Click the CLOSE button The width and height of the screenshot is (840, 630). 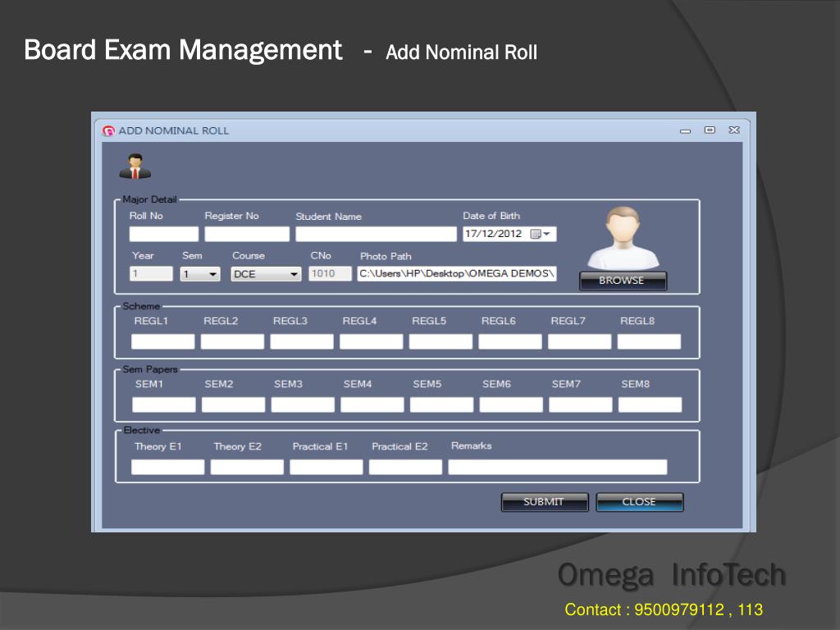[640, 502]
